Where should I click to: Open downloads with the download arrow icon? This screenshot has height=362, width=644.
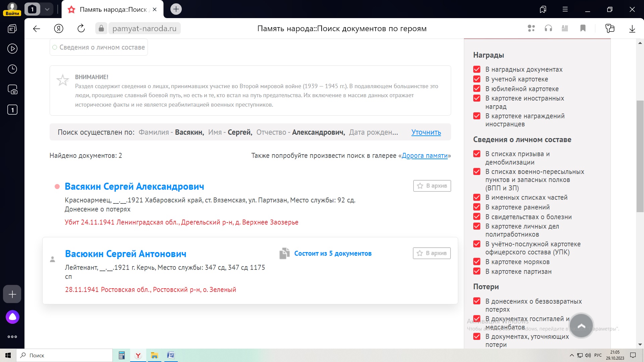pyautogui.click(x=632, y=28)
